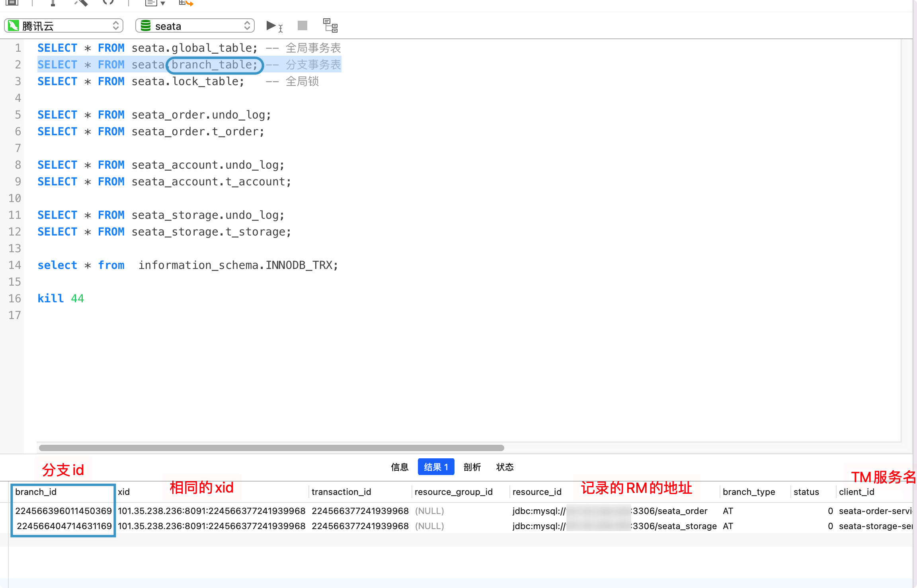Select branch_id cell 224566404714631169
This screenshot has height=588, width=917.
[x=64, y=526]
